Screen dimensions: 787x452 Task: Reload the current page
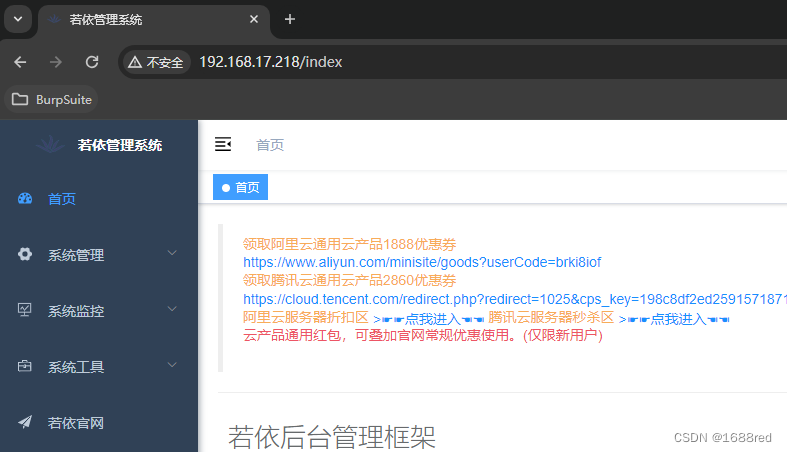coord(92,62)
